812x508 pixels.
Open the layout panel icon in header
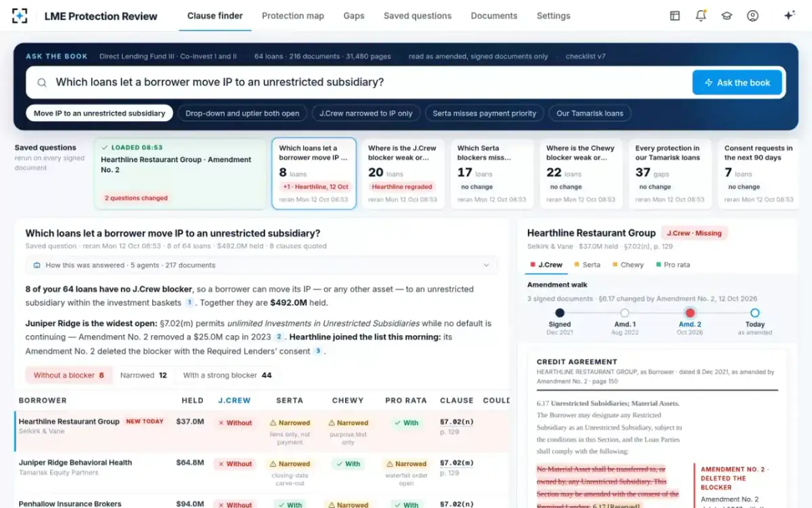point(675,16)
